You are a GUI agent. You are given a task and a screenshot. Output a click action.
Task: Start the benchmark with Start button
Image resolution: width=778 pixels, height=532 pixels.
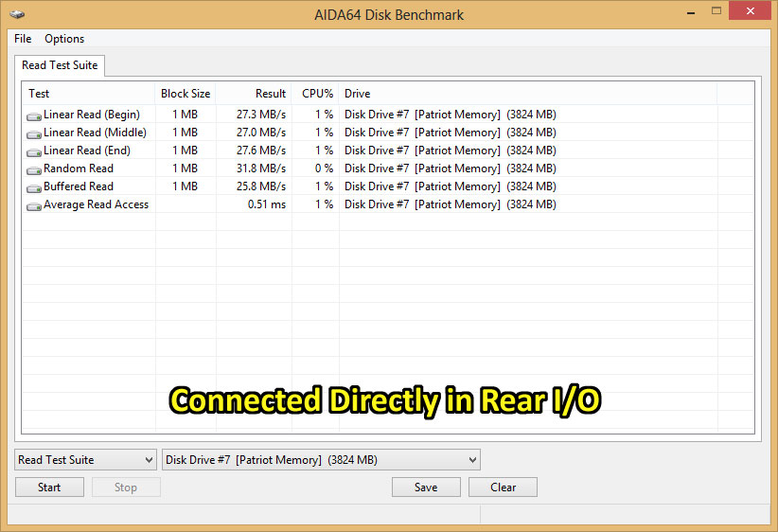(x=49, y=488)
